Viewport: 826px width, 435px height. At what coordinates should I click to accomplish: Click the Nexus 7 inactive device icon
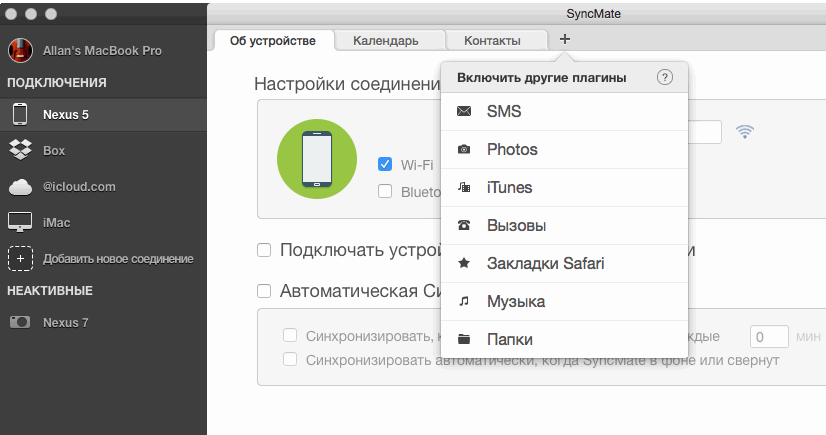pyautogui.click(x=20, y=322)
